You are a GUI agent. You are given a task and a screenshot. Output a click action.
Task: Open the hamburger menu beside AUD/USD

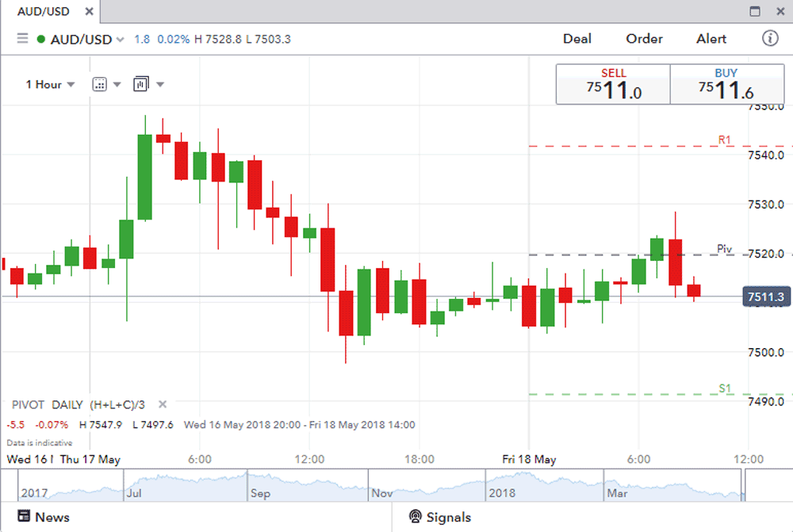tap(22, 39)
